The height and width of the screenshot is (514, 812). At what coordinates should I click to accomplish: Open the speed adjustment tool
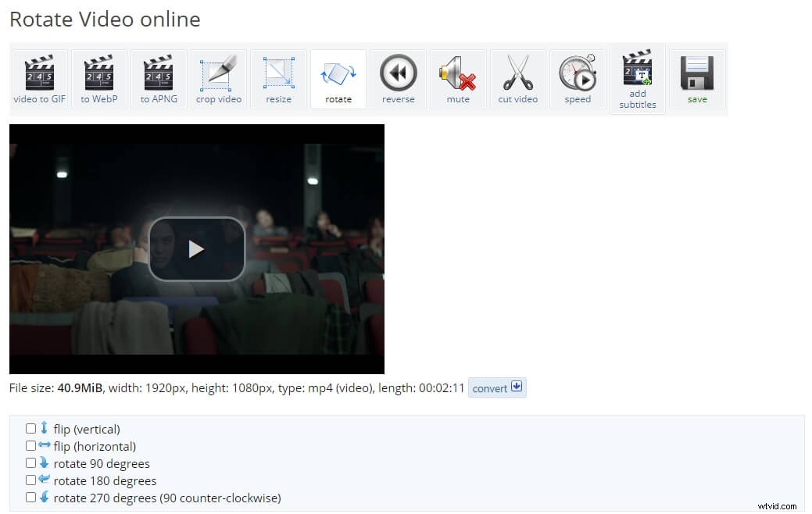[578, 77]
